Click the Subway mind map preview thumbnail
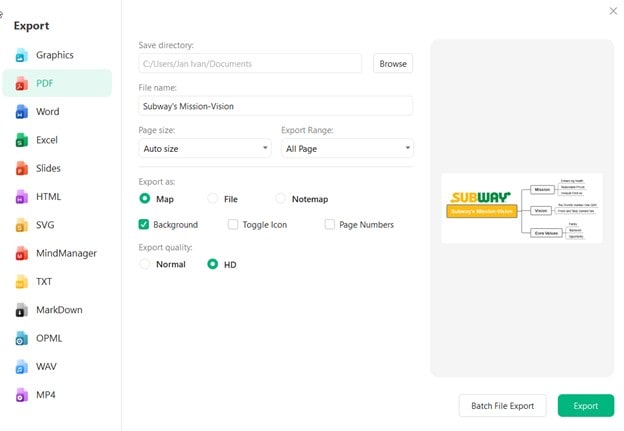The width and height of the screenshot is (624, 431). (x=522, y=208)
